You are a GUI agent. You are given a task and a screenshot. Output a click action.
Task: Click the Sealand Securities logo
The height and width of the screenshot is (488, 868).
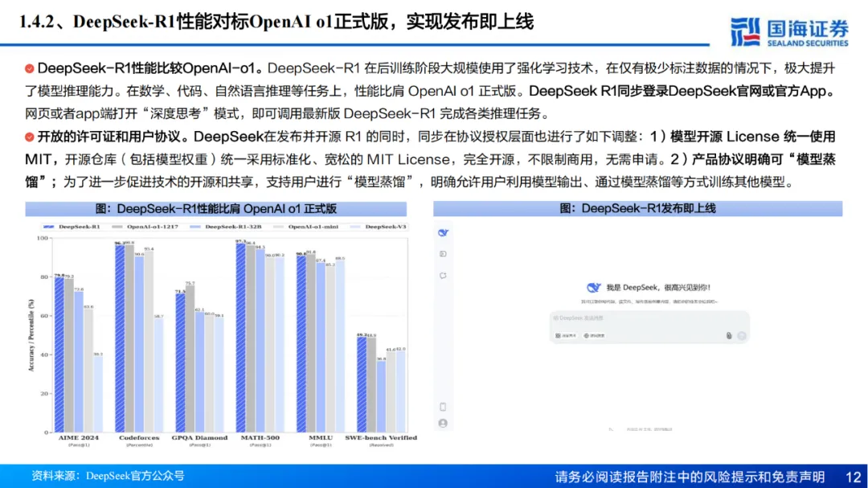[x=789, y=32]
